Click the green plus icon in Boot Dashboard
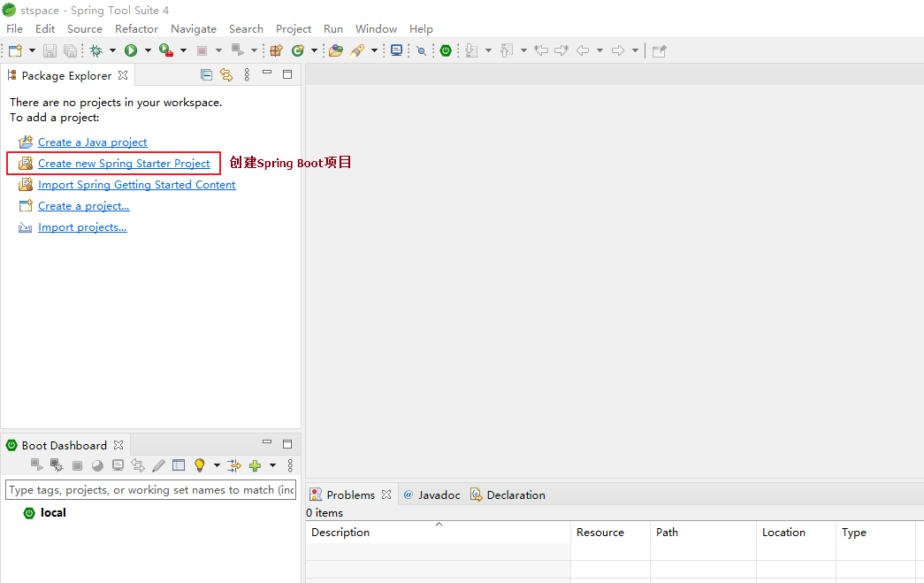The width and height of the screenshot is (924, 583). [x=256, y=464]
